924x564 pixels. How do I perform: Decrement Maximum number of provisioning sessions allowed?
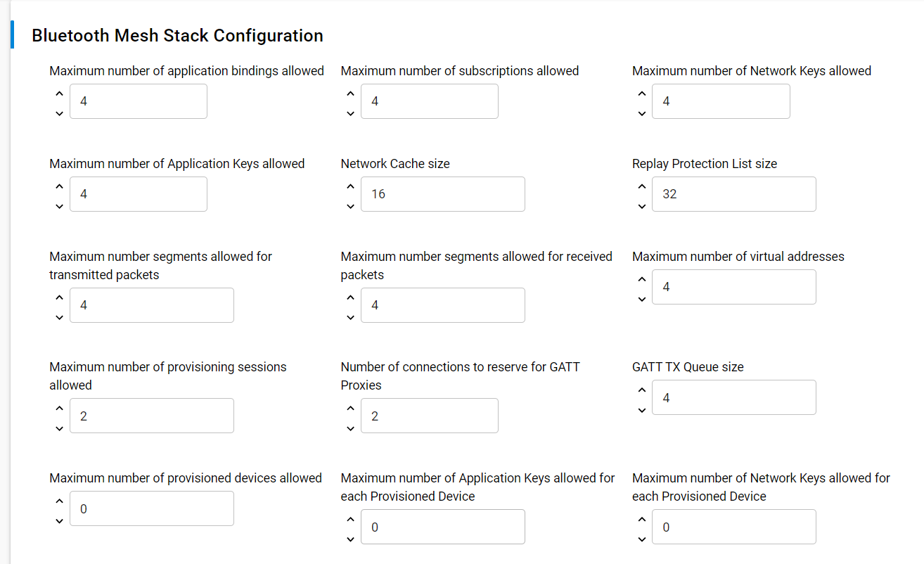(x=59, y=428)
